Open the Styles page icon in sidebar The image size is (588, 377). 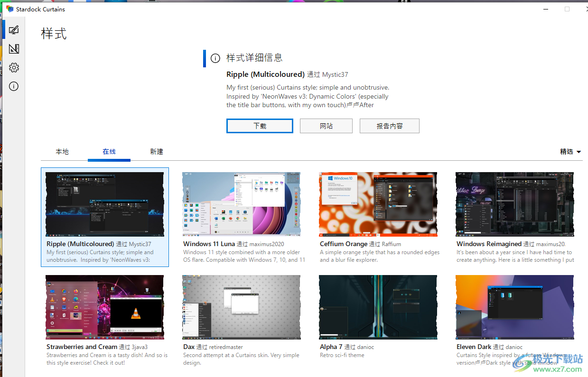(x=14, y=30)
